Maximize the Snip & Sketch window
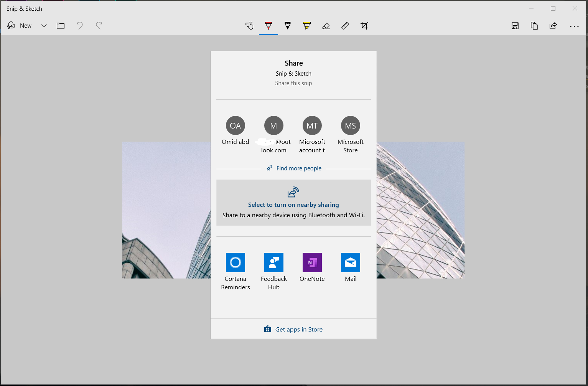 (553, 8)
